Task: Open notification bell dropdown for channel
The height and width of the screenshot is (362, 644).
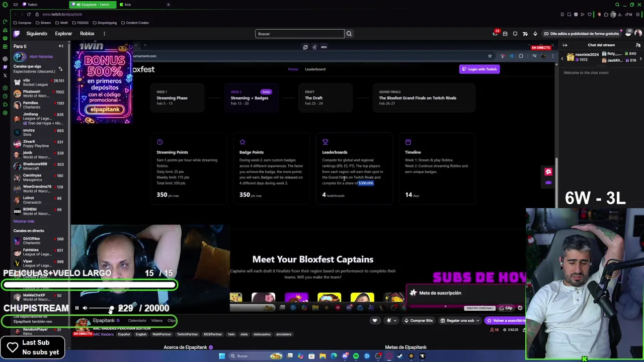Action: tap(391, 320)
